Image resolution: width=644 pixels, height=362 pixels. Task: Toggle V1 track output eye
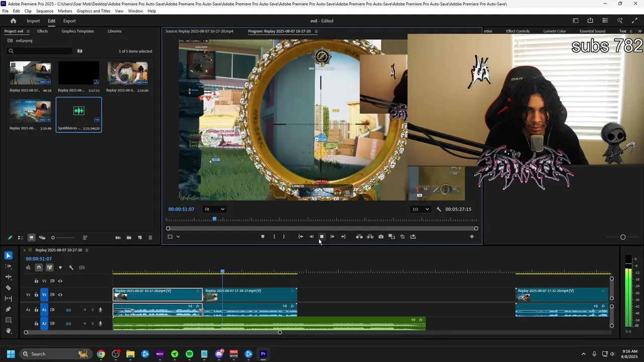[60, 295]
